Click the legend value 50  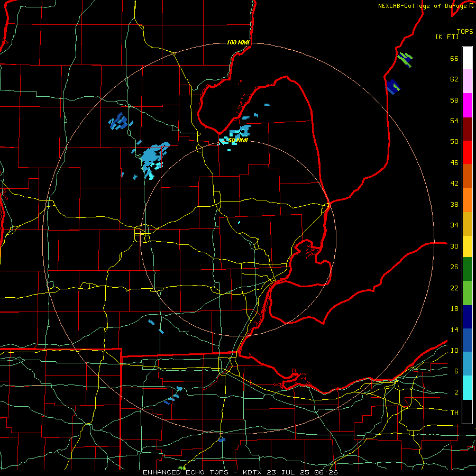[454, 142]
